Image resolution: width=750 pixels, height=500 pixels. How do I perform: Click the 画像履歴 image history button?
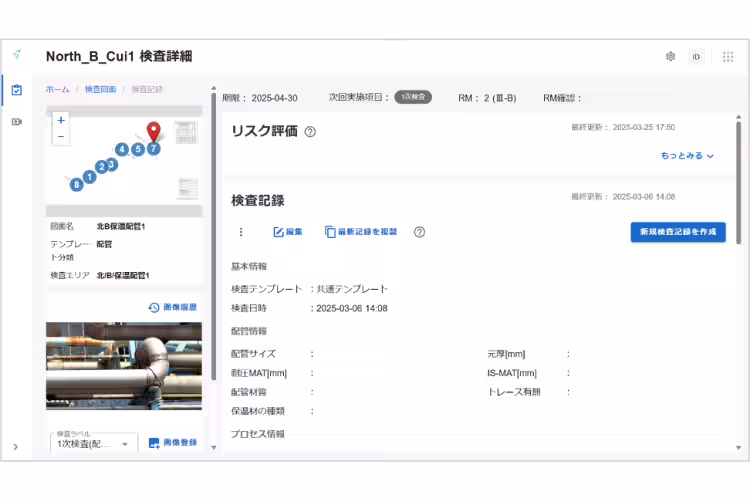coord(172,307)
